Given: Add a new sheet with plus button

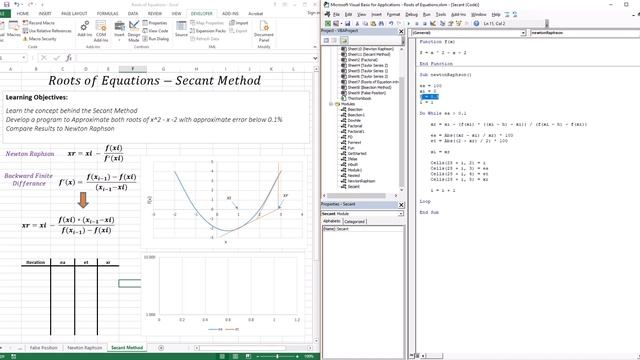Looking at the screenshot, I should 161,348.
